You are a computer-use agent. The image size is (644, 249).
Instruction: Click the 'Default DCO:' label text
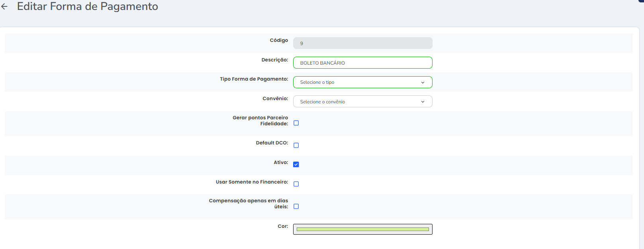(x=272, y=143)
